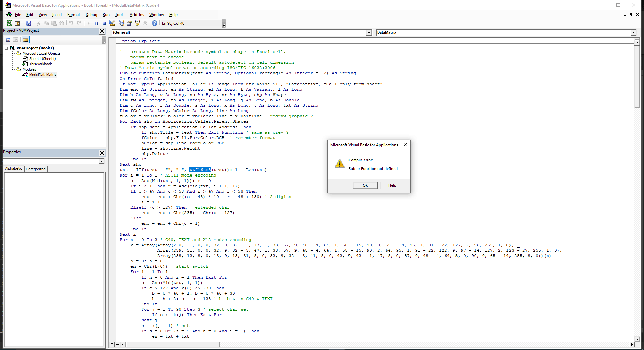Open the Insert menu
644x350 pixels.
tap(57, 15)
